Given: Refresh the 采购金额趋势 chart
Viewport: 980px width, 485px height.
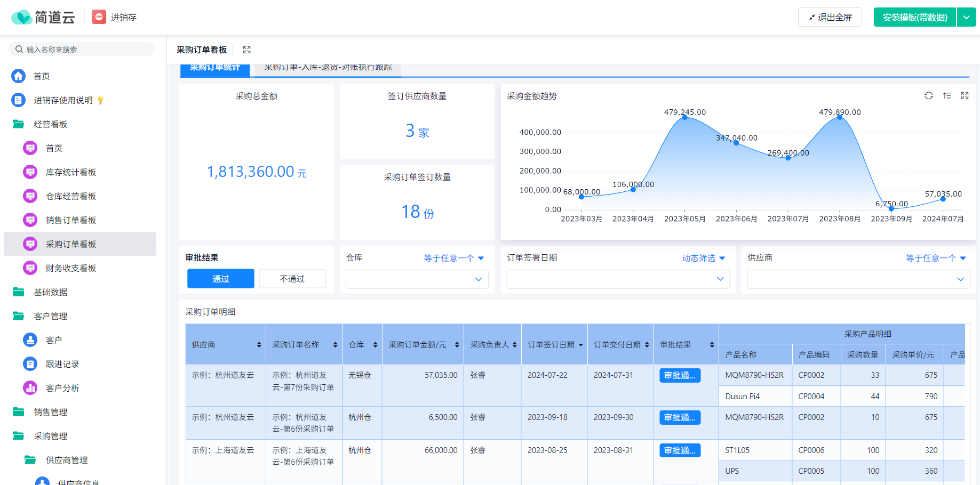Looking at the screenshot, I should (929, 96).
